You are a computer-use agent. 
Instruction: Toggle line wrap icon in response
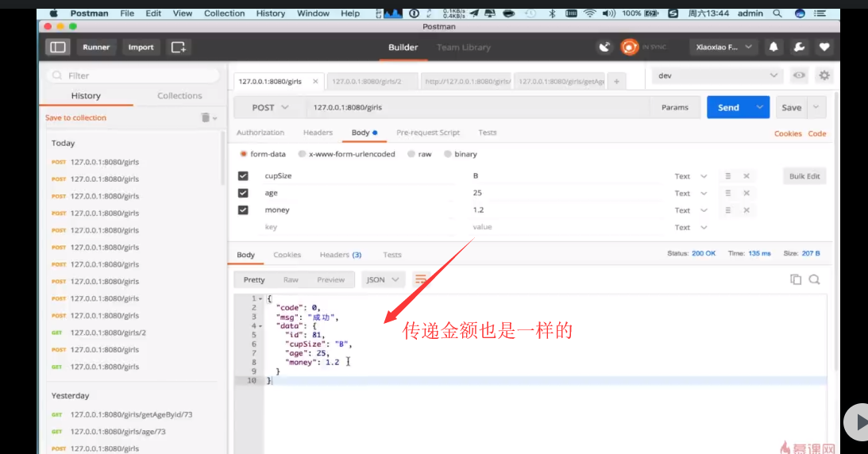421,279
